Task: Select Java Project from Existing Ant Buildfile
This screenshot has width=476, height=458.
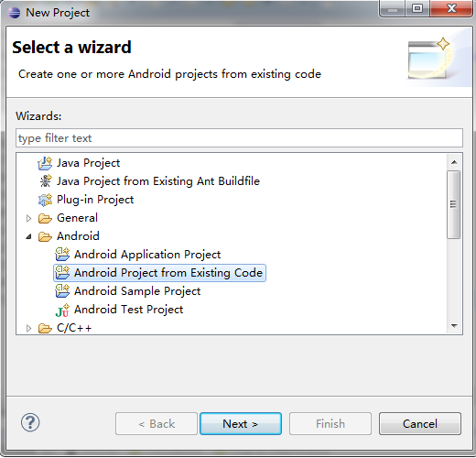Action: 158,181
